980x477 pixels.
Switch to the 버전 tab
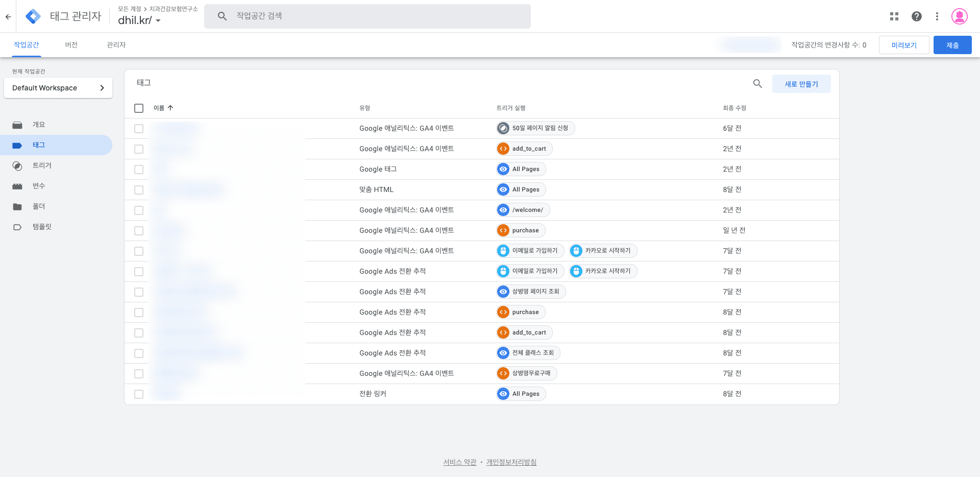tap(71, 45)
